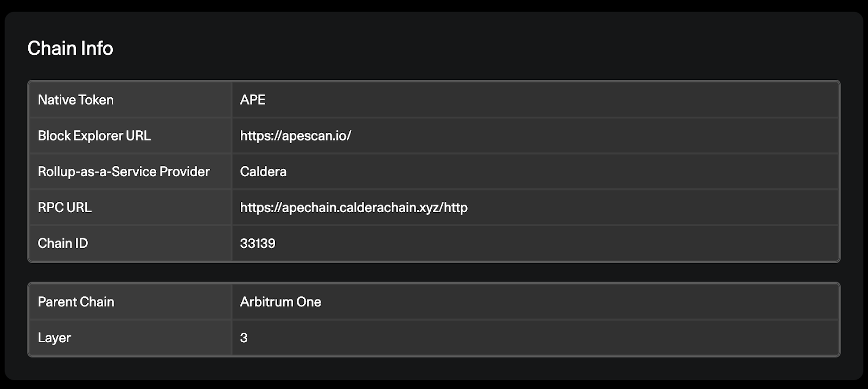Click the Chain ID label
This screenshot has width=868, height=389.
63,243
